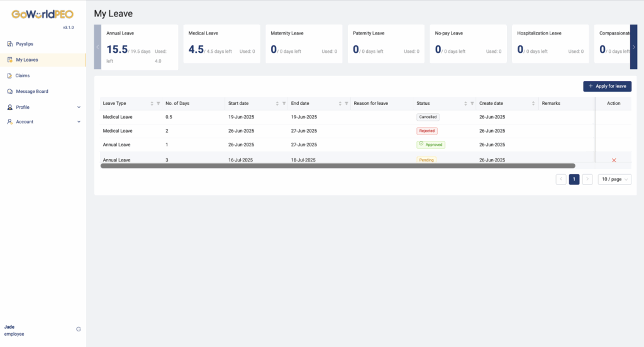
Task: Click the End date filter icon
Action: [347, 103]
